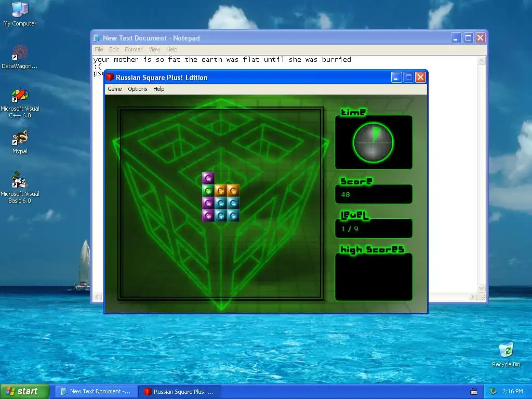Select the Recycle Bin icon
The height and width of the screenshot is (399, 532).
click(x=506, y=354)
